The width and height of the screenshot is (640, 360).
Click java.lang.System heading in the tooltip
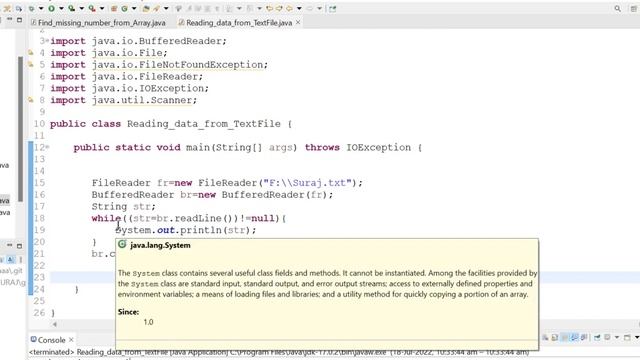160,245
